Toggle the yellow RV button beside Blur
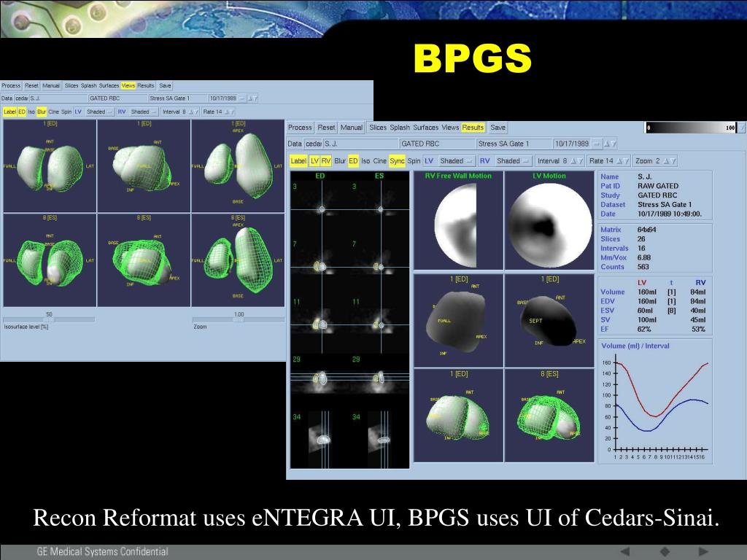747x560 pixels. click(326, 161)
